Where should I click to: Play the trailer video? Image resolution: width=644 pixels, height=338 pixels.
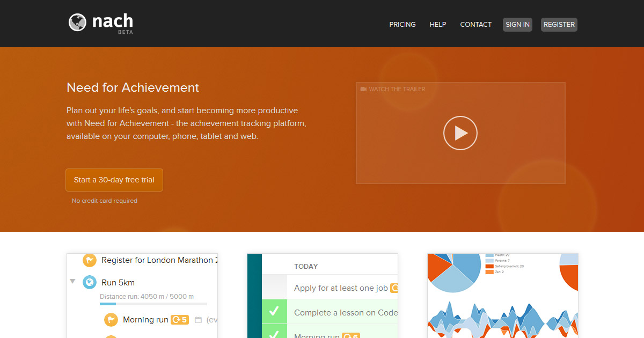(x=460, y=133)
